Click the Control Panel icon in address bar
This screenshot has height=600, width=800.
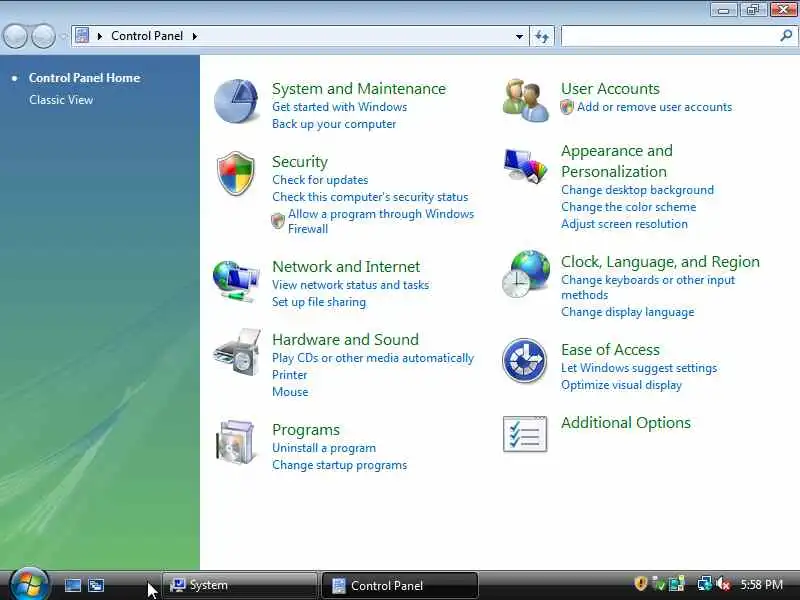pos(82,36)
